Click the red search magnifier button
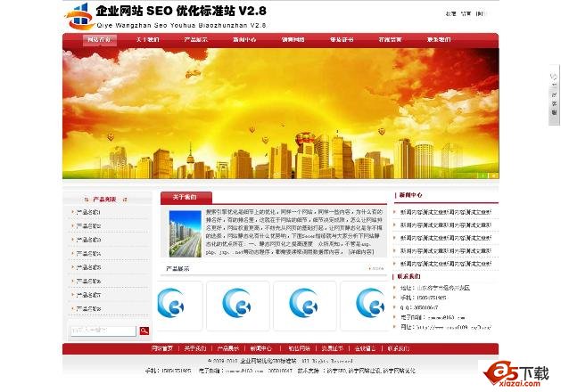The width and height of the screenshot is (561, 392). tap(144, 331)
